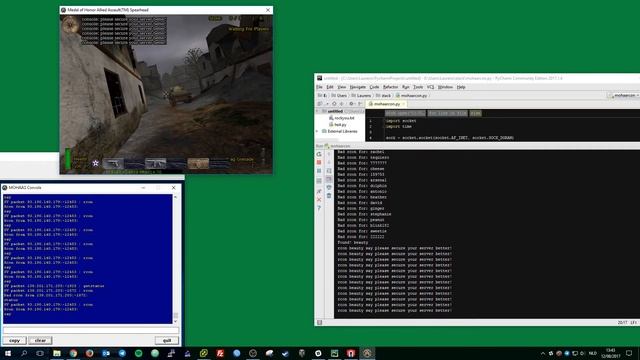Click the trash Clear All icon in Run panel
The width and height of the screenshot is (640, 360).
[x=329, y=196]
